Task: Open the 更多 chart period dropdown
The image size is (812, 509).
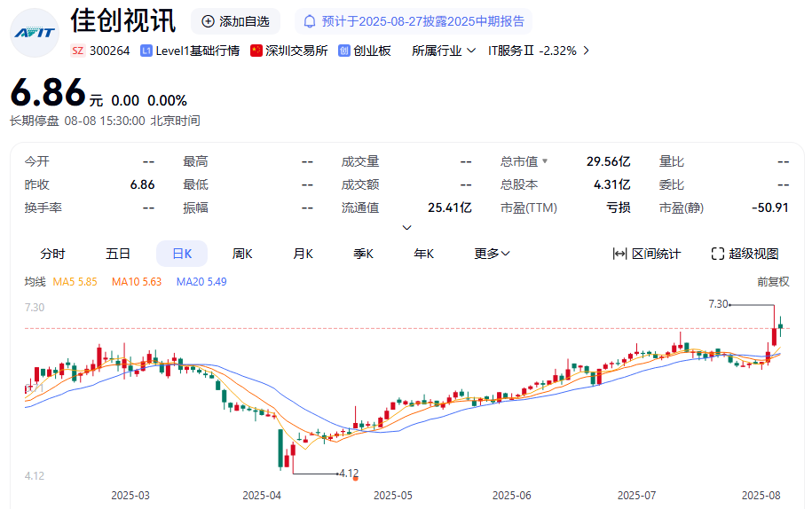Action: tap(492, 254)
